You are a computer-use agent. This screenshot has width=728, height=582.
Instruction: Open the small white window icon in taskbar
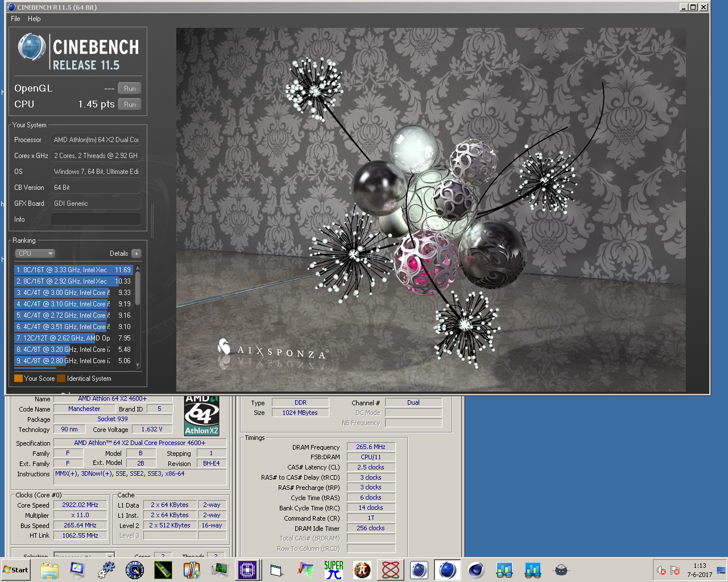pos(277,570)
